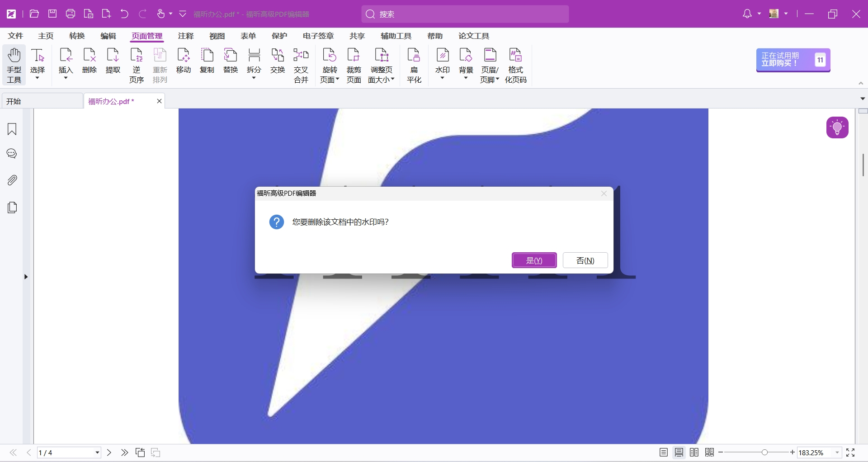Open the zoom percentage dropdown
This screenshot has height=462, width=868.
[x=837, y=453]
